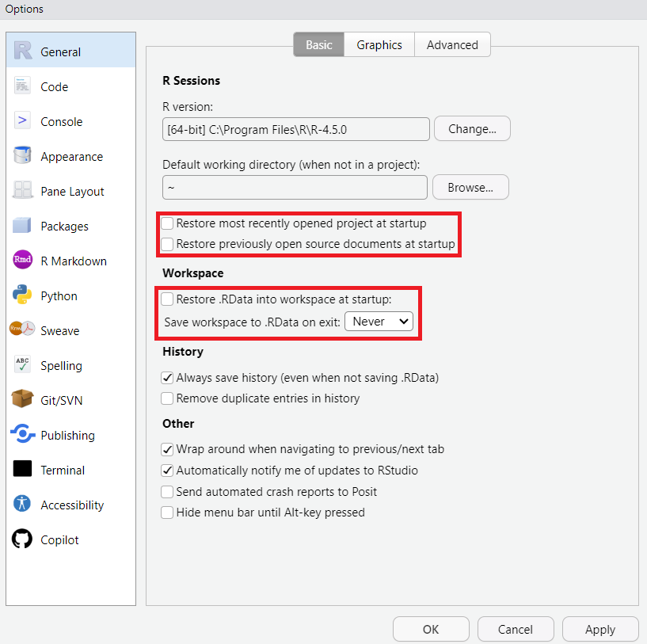Apply the current option changes
This screenshot has width=647, height=644.
[600, 629]
